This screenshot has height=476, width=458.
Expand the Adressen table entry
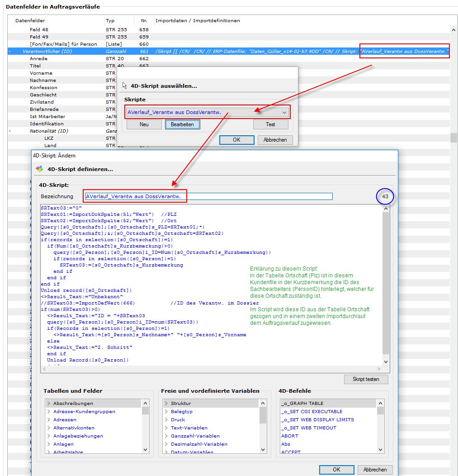[x=49, y=420]
